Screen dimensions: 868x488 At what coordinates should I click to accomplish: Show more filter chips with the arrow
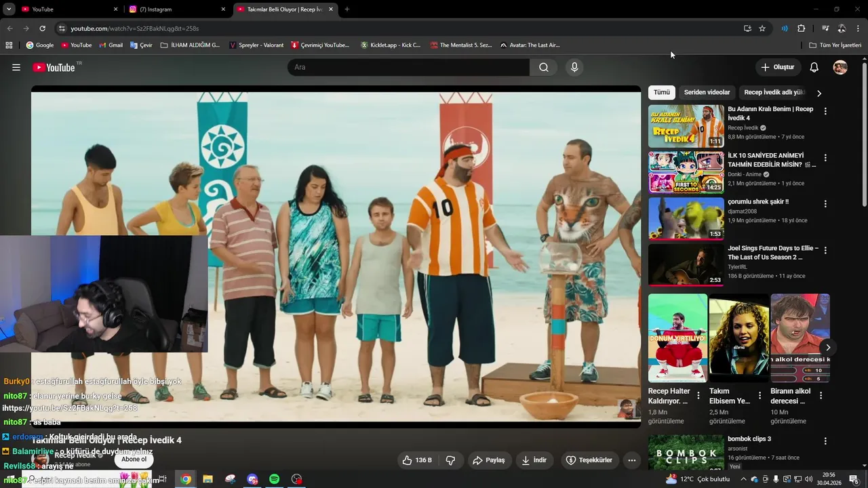pos(818,93)
